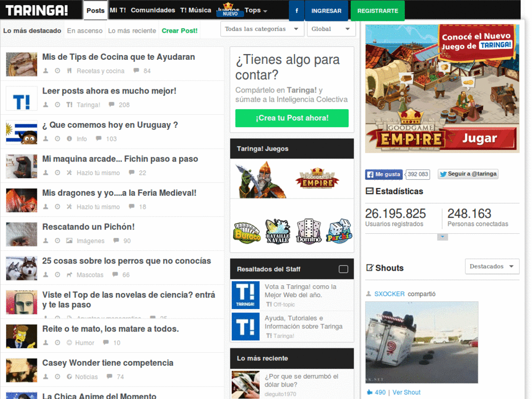Click the overturned truck shout image

[x=421, y=342]
